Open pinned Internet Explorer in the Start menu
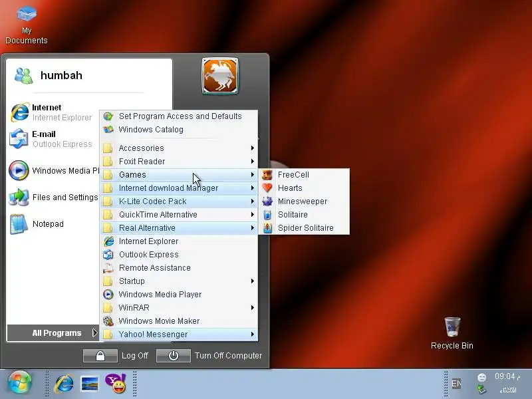 click(52, 112)
